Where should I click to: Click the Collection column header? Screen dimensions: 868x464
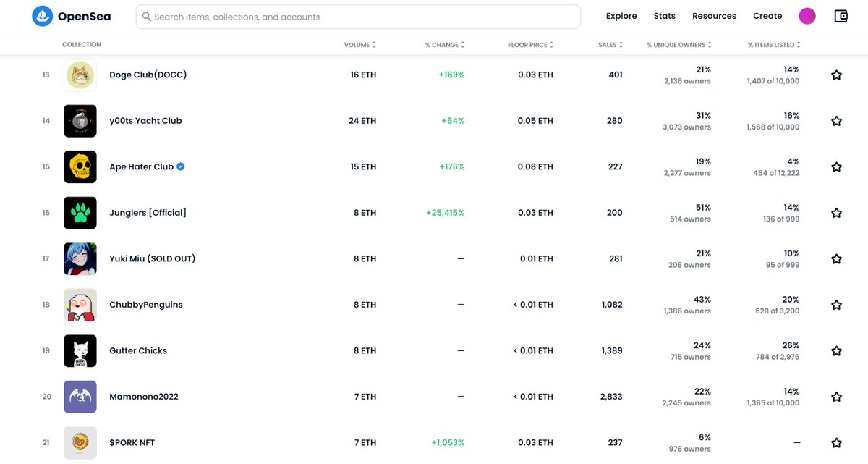82,45
